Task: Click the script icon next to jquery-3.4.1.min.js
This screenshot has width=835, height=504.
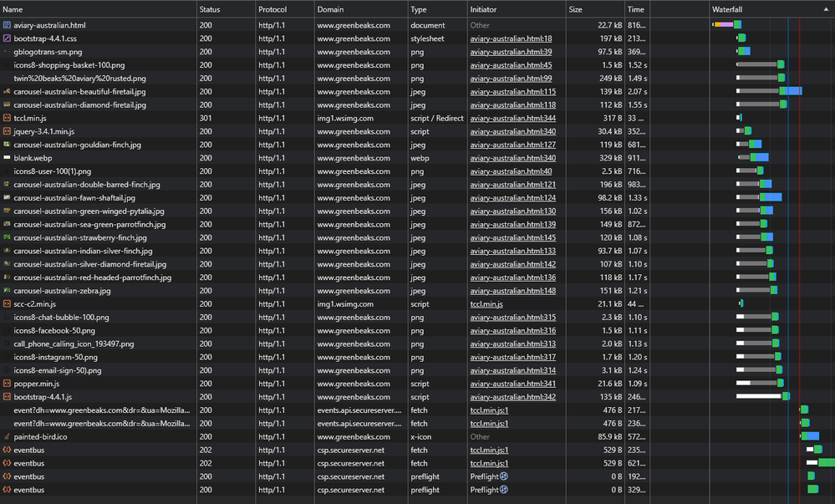Action: 7,131
